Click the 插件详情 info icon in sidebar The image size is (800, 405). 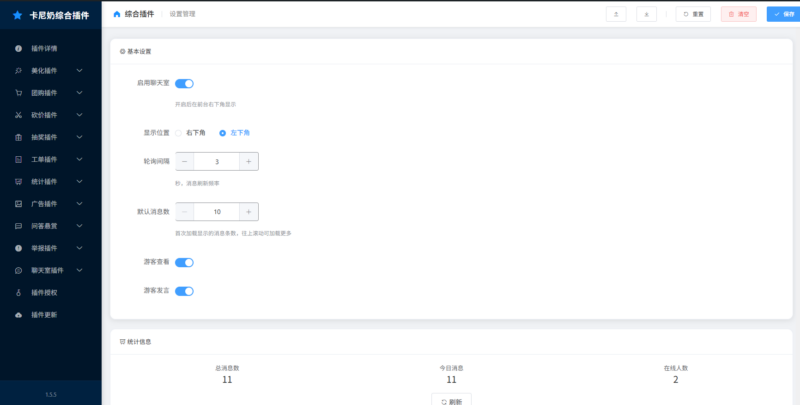[x=18, y=48]
